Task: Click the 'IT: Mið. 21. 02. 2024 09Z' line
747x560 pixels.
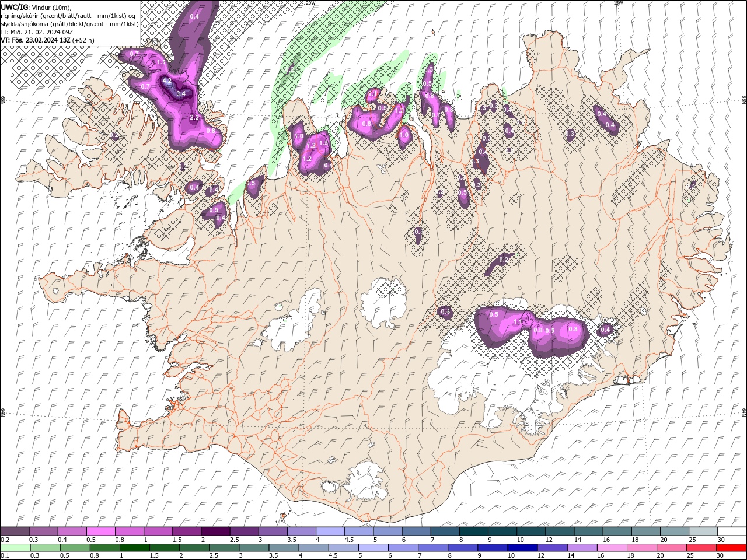Action: pyautogui.click(x=36, y=32)
